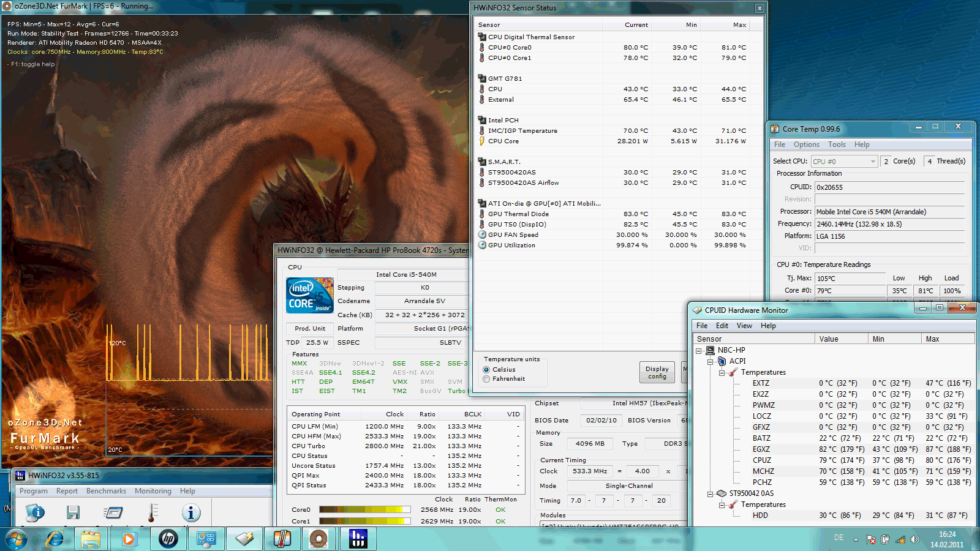Click the HWiNFO32 sensors thermometer icon
The image size is (980, 551).
click(x=153, y=512)
